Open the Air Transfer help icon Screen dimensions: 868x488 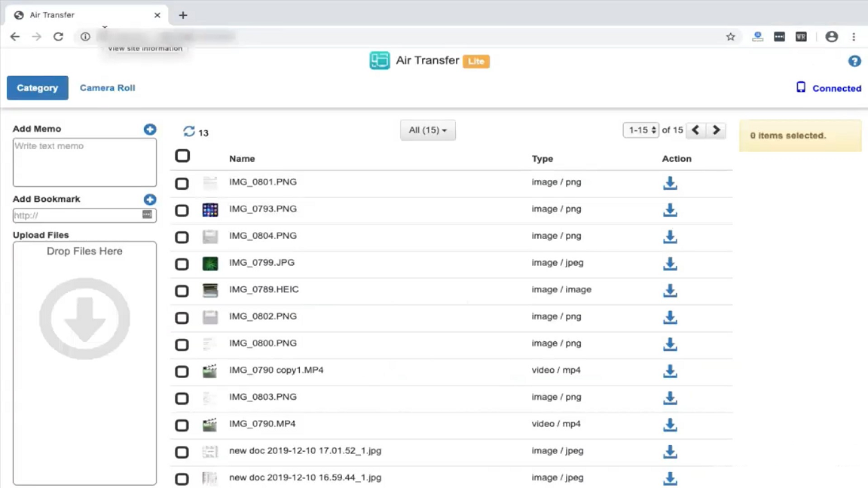[854, 61]
